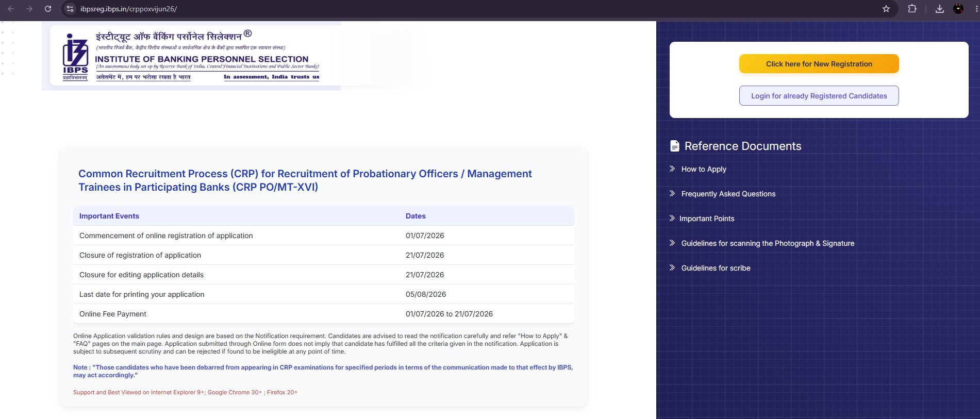The width and height of the screenshot is (980, 419).
Task: Click the Reference Documents heading
Action: [x=743, y=146]
